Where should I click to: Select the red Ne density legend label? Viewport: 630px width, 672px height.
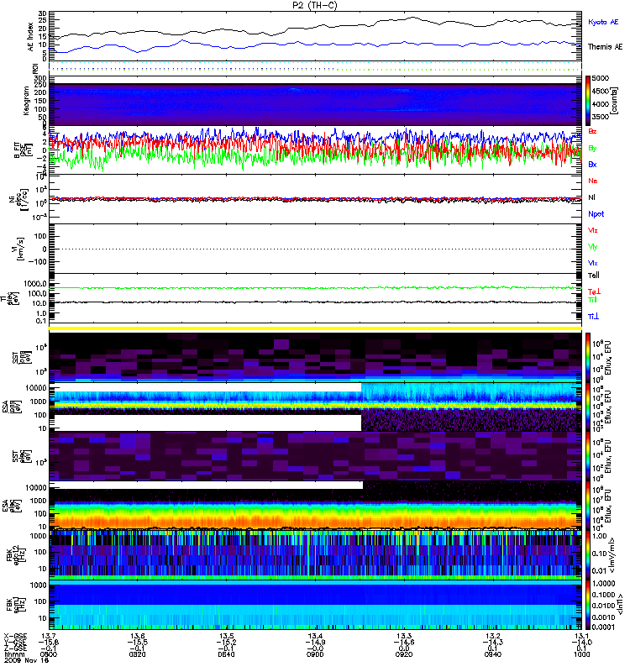tap(593, 181)
